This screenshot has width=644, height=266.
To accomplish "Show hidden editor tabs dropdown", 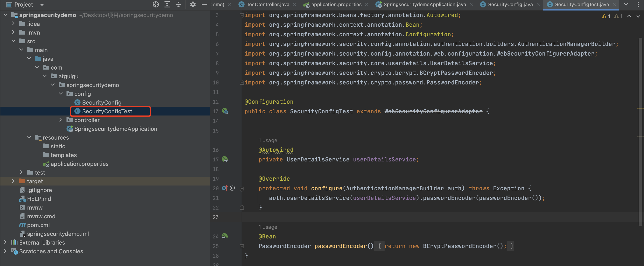I will 626,5.
